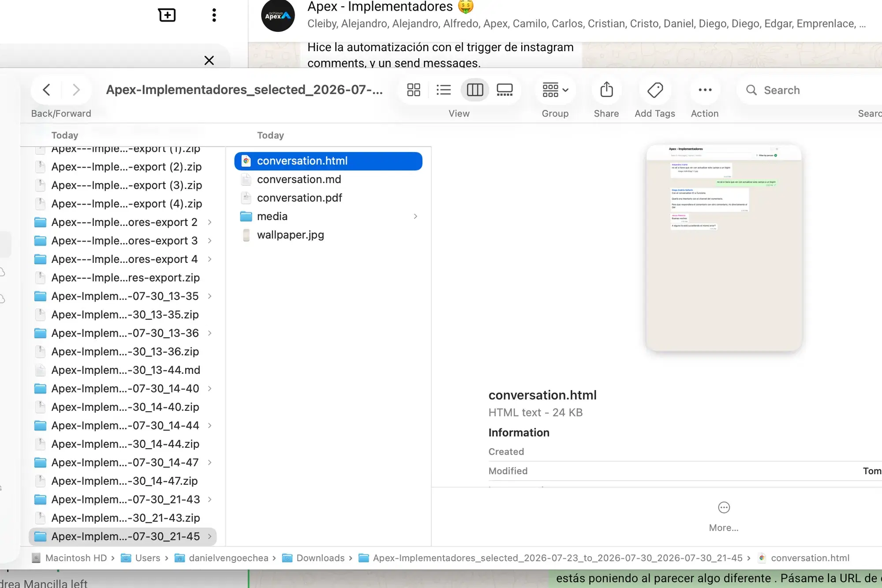The width and height of the screenshot is (882, 588).
Task: Select conversation.md file
Action: tap(328, 180)
